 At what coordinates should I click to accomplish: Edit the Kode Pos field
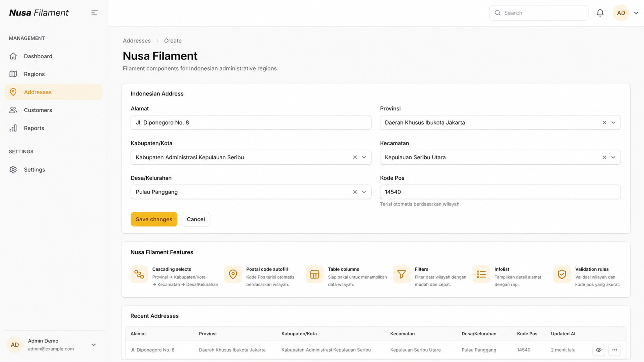500,192
